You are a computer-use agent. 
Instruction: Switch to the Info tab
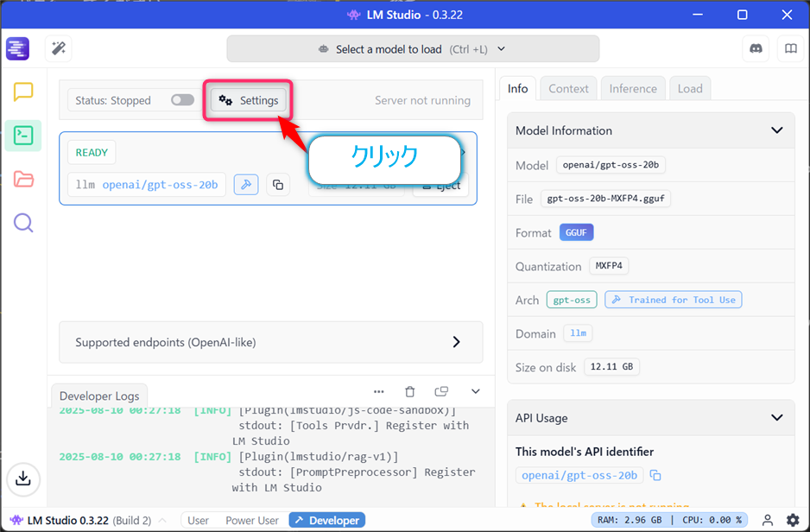pos(517,88)
